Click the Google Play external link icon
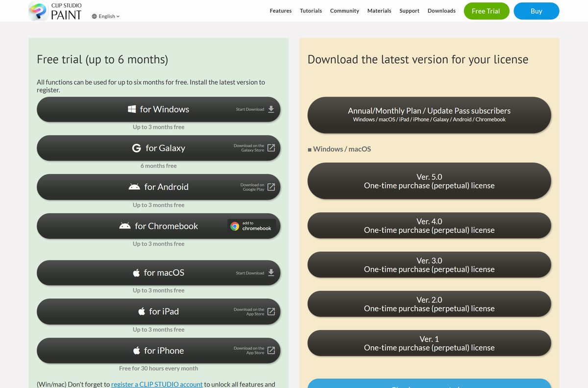This screenshot has height=388, width=588. pos(271,187)
